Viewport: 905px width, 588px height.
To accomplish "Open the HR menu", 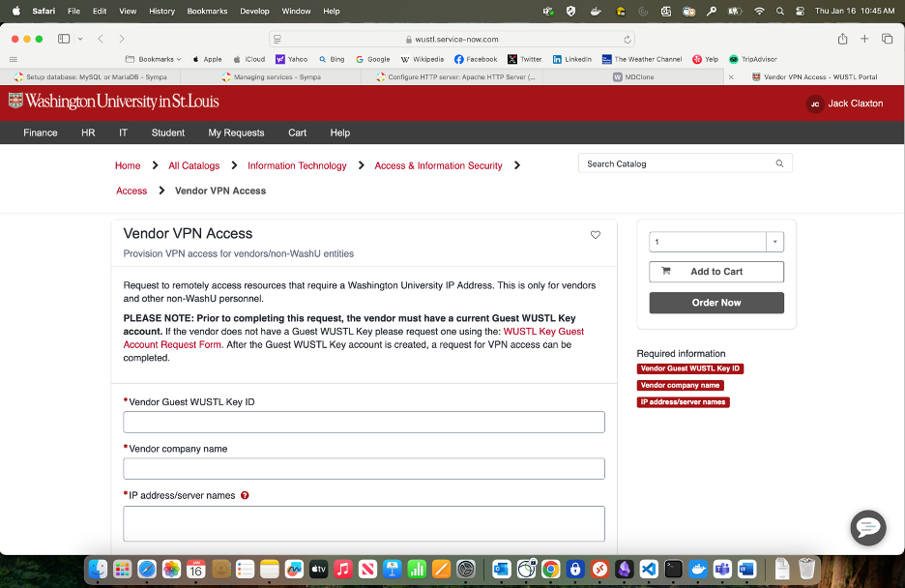I will pos(88,132).
